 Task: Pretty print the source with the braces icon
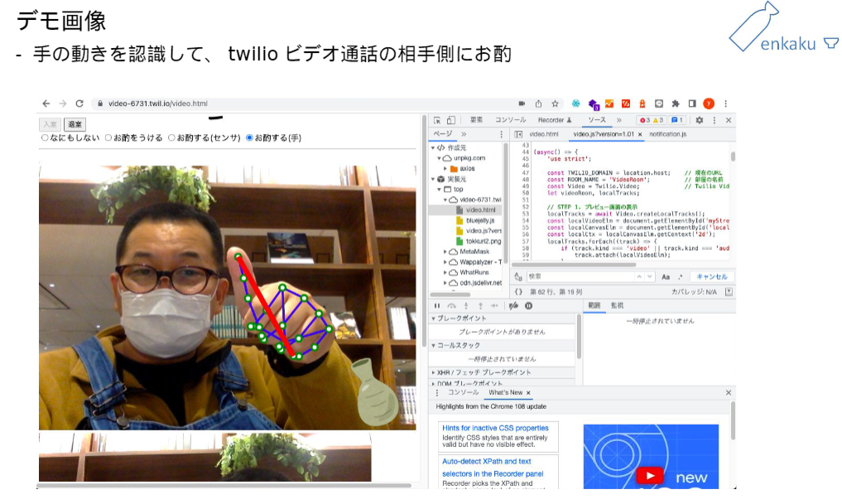tap(518, 292)
